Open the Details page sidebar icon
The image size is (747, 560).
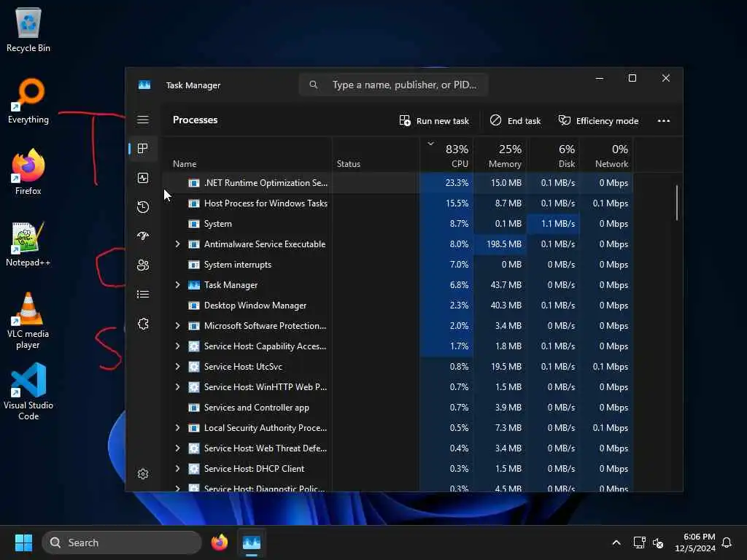tap(143, 295)
